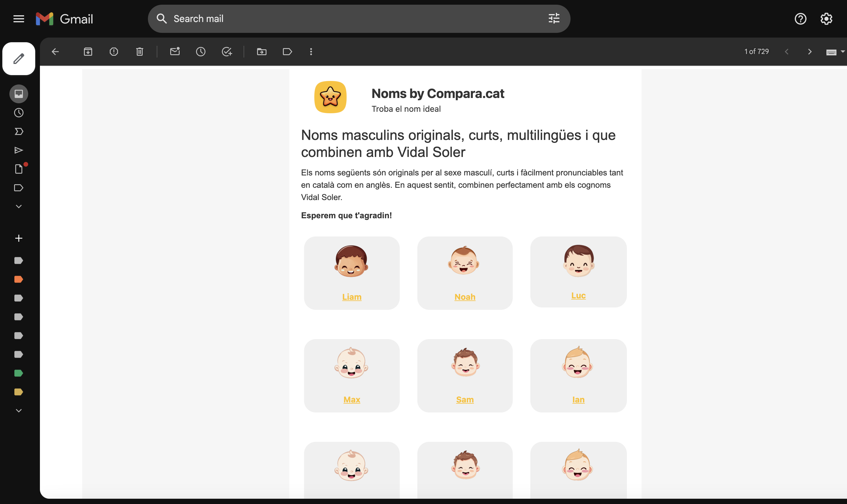This screenshot has height=504, width=847.
Task: Show search options in the search bar
Action: click(x=554, y=19)
